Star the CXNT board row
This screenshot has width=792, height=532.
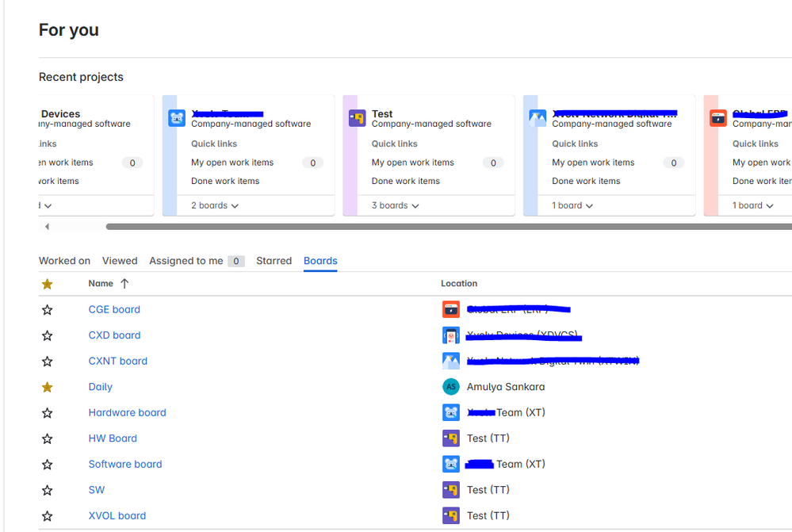coord(47,362)
